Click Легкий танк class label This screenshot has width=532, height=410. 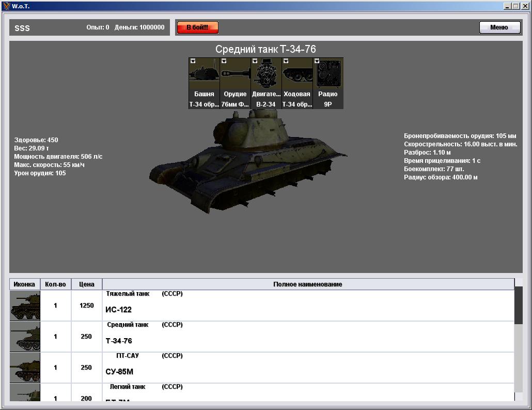[128, 387]
